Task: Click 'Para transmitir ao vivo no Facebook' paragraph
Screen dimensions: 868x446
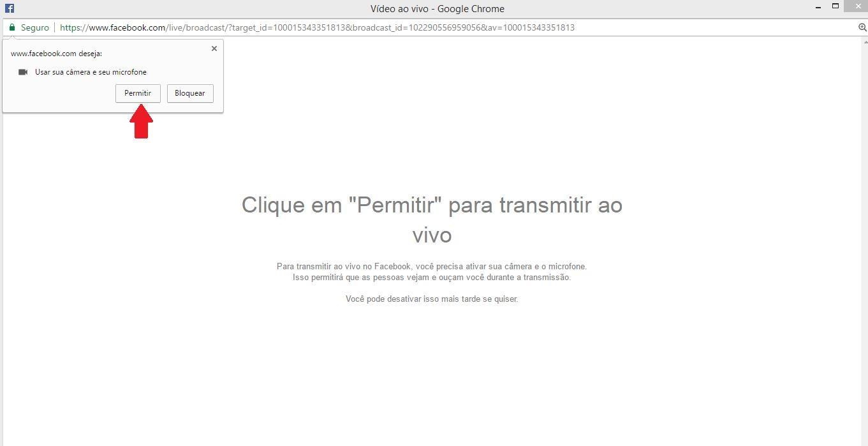Action: [432, 266]
